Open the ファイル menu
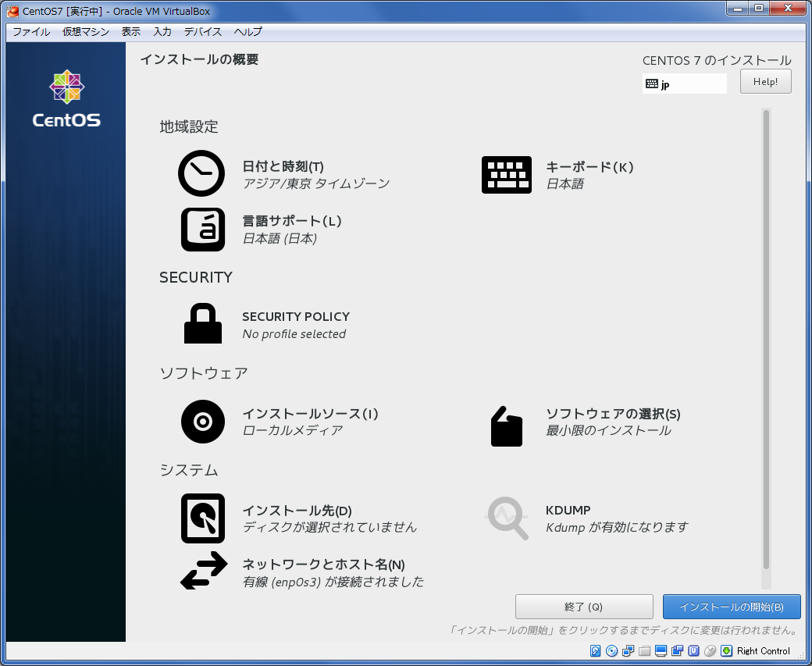812x666 pixels. (31, 32)
